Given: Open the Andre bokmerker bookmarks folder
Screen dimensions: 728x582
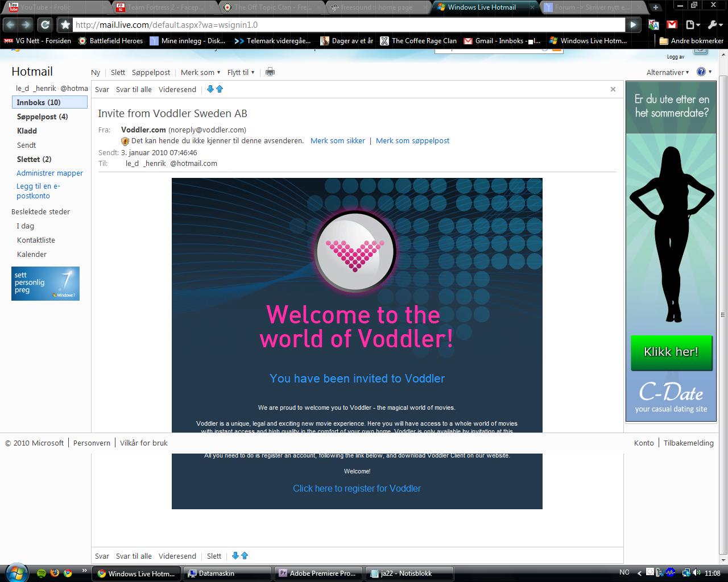Looking at the screenshot, I should (x=691, y=41).
